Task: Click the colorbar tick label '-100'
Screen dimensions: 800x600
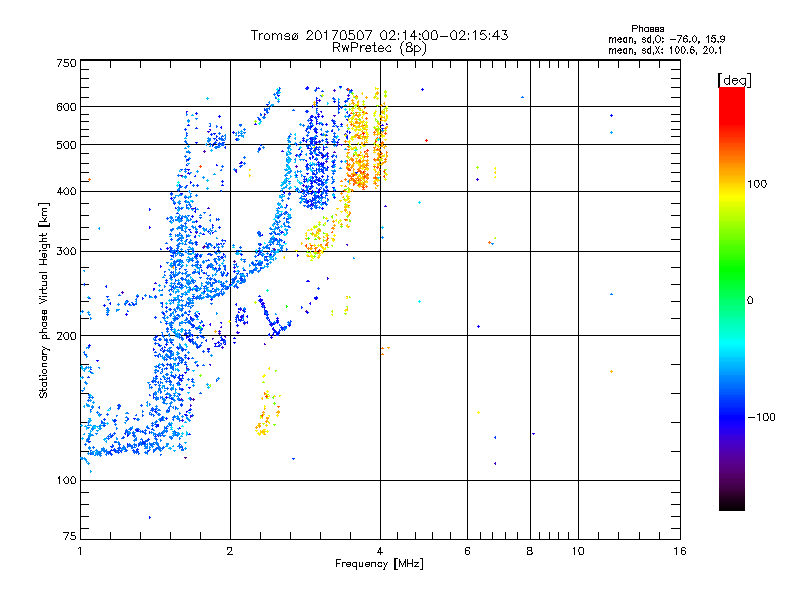Action: tap(761, 417)
